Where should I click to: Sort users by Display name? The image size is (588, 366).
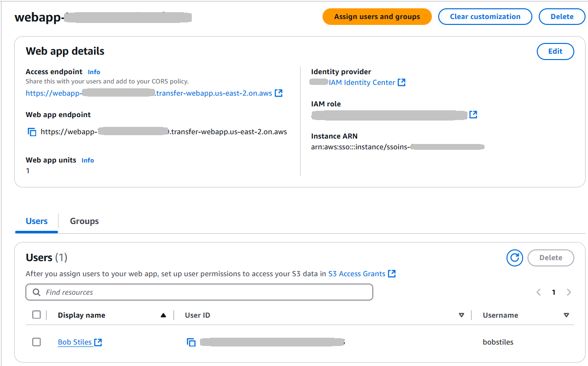(x=163, y=315)
